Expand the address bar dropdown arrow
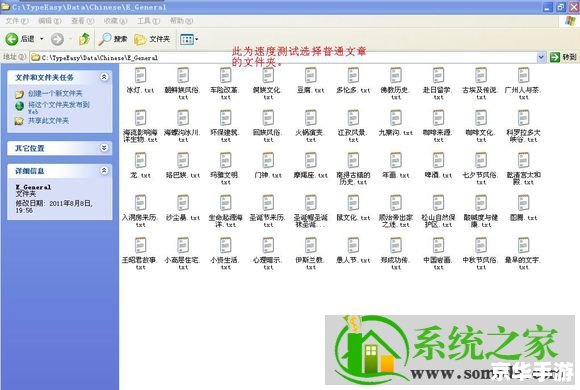Viewport: 580px width, 390px height. click(541, 57)
